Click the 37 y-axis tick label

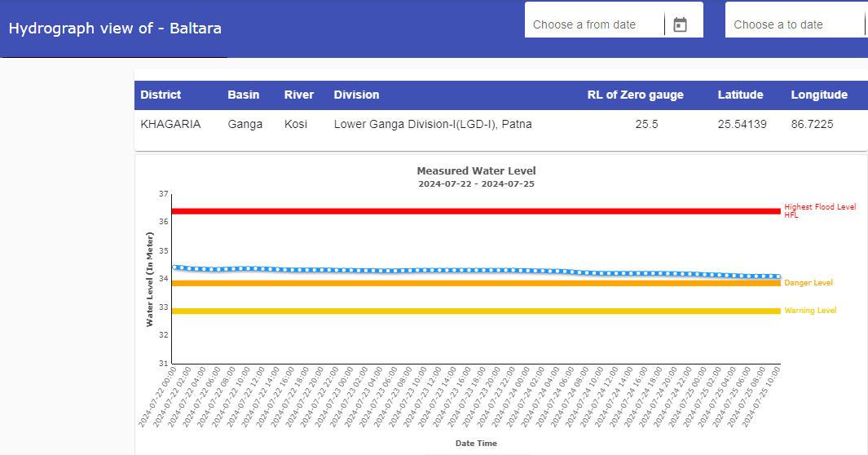point(163,194)
